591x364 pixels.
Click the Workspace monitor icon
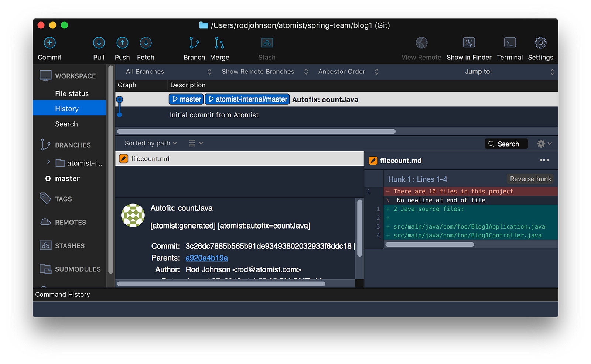[x=45, y=76]
